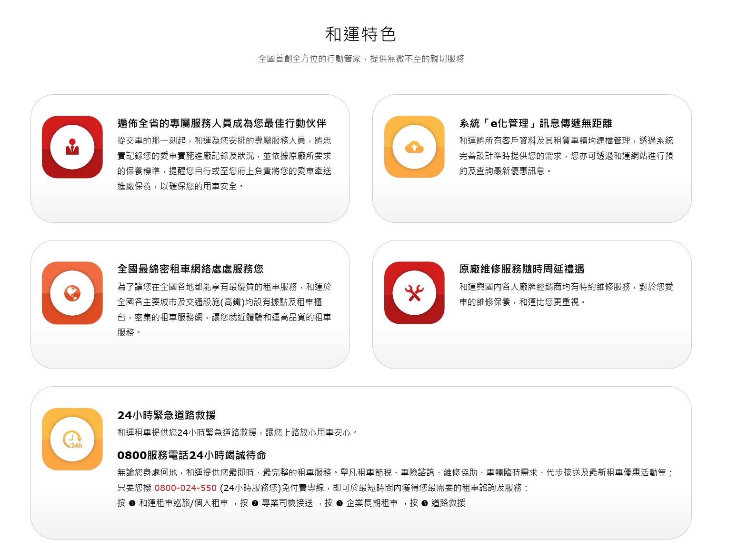Click the yellow cloud upload icon
738x560 pixels.
414,147
